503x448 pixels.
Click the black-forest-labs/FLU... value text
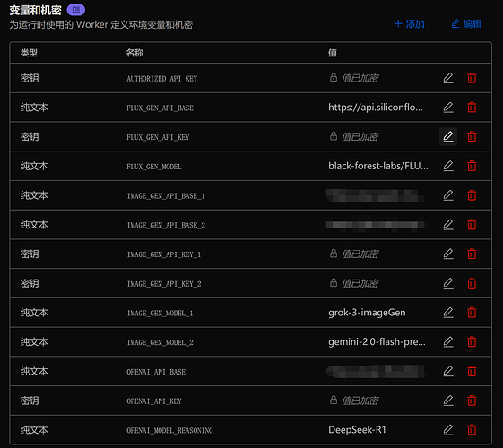[377, 166]
